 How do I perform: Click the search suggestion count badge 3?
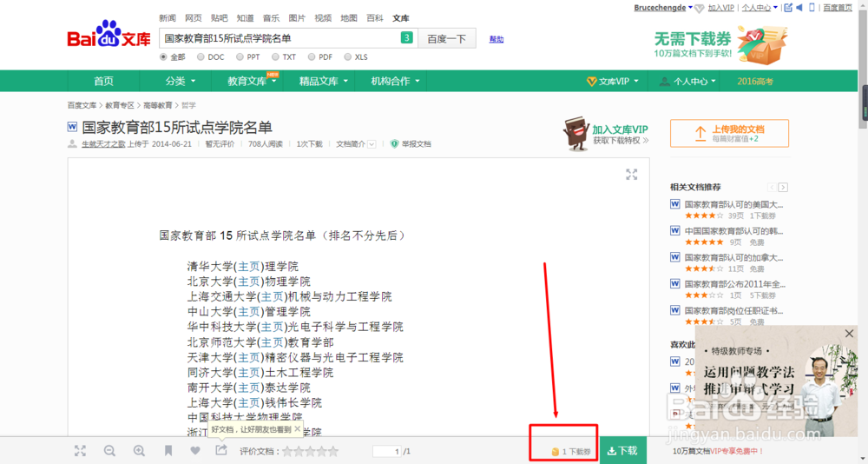click(407, 38)
